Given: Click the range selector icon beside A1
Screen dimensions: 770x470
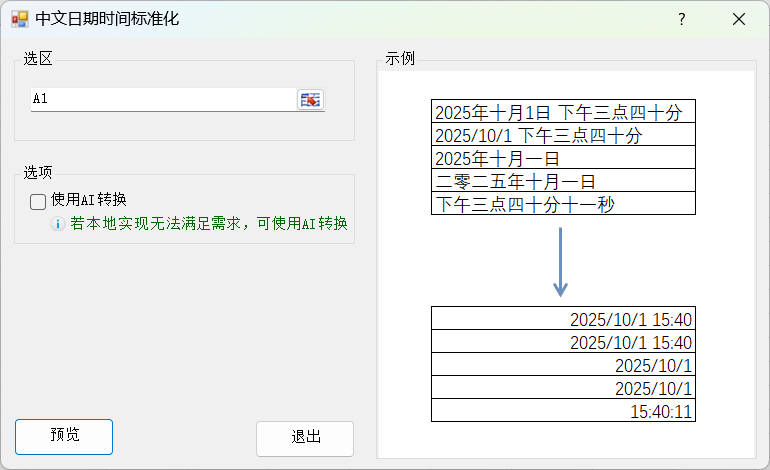Looking at the screenshot, I should [x=311, y=99].
